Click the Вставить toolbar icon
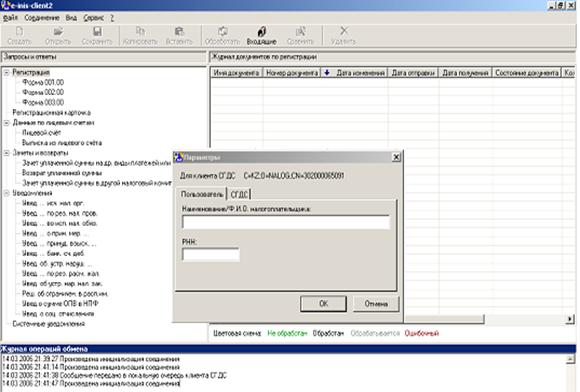This screenshot has width=580, height=392. [179, 36]
